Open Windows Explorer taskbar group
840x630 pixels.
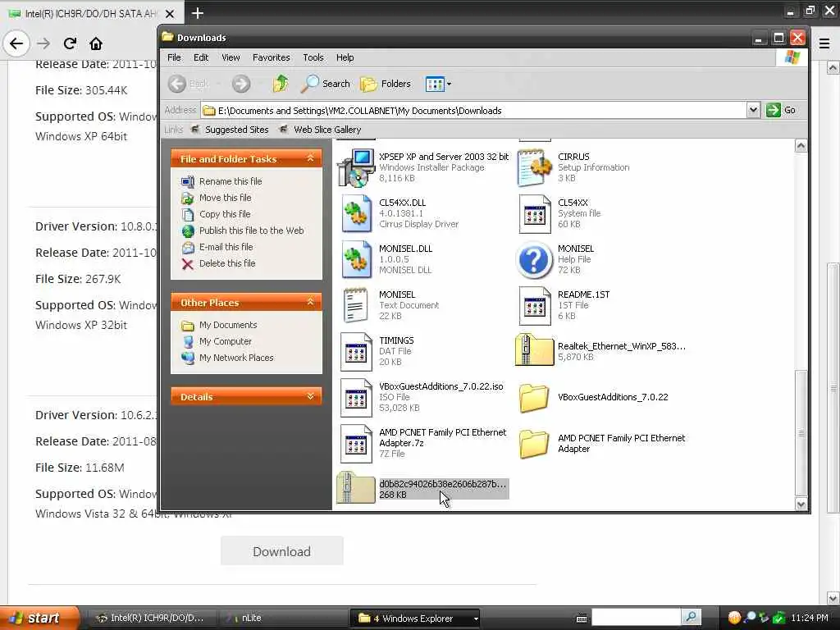414,618
